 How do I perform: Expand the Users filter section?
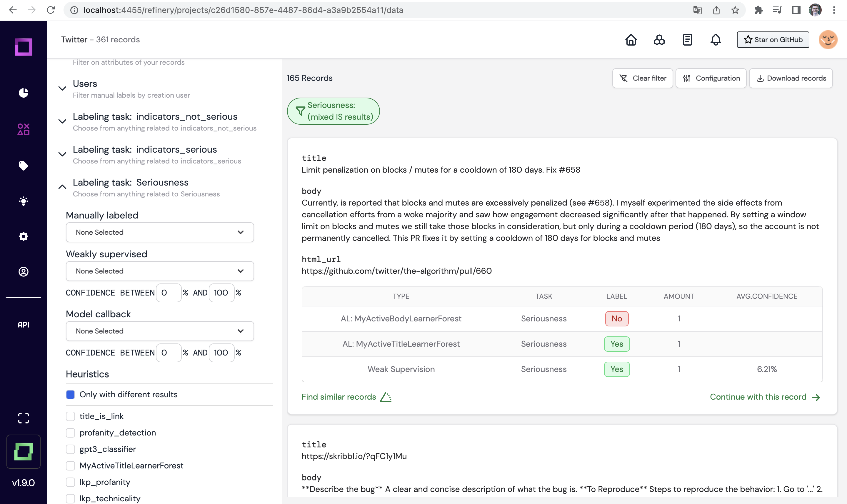pos(62,88)
